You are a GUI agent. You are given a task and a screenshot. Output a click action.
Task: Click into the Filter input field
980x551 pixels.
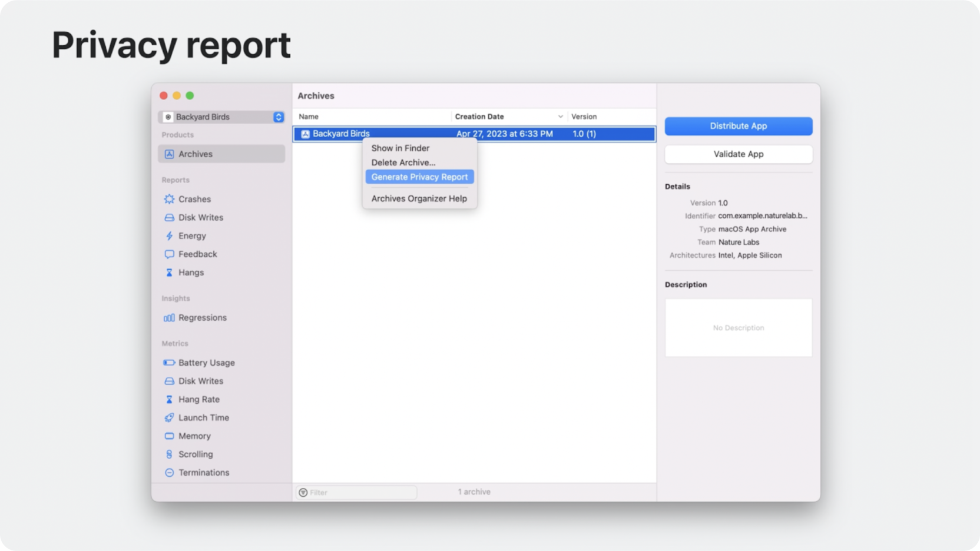point(357,492)
